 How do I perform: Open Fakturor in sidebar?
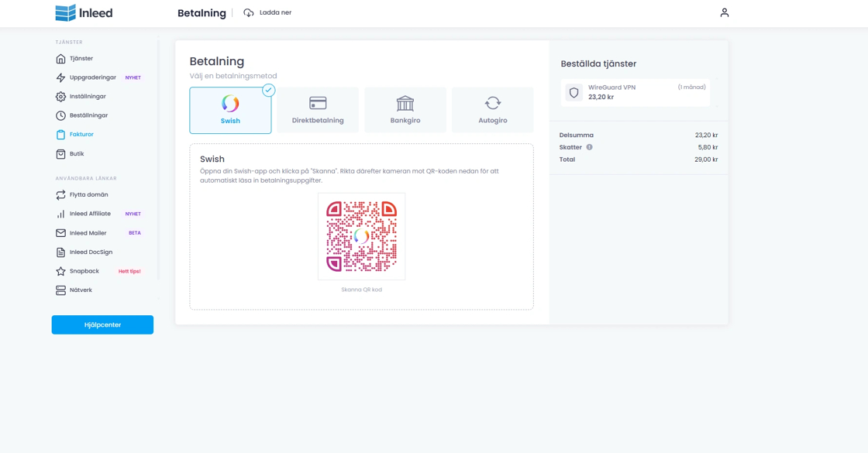(x=81, y=135)
